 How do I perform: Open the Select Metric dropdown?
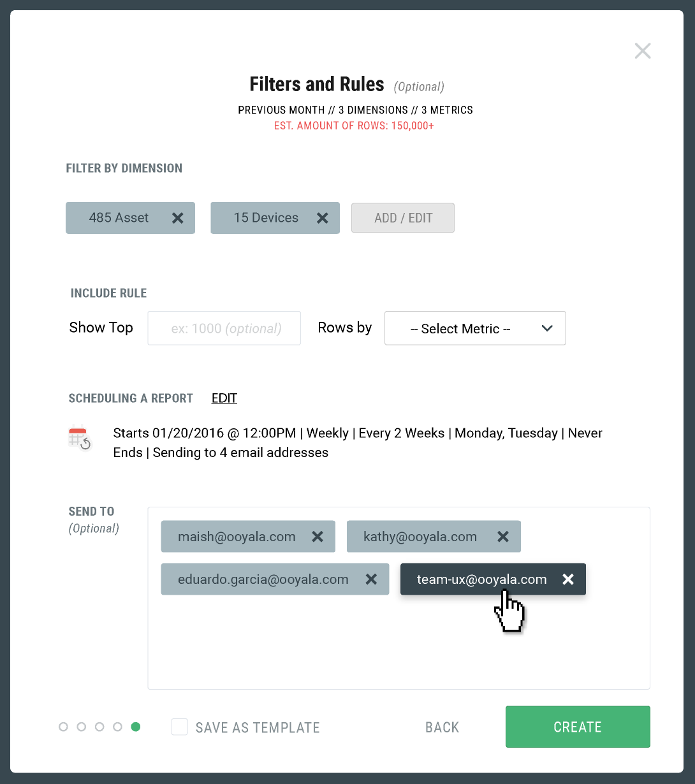[x=474, y=328]
